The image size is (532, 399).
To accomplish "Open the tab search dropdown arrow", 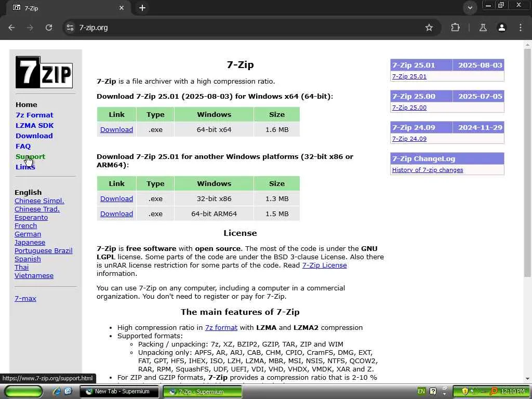I will pos(470,8).
